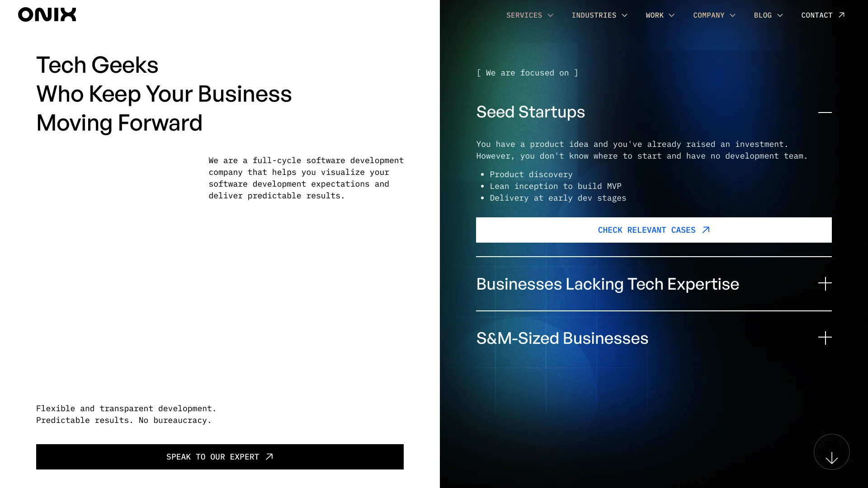
Task: Click the SPEAK TO OUR EXPERT button
Action: click(x=220, y=456)
